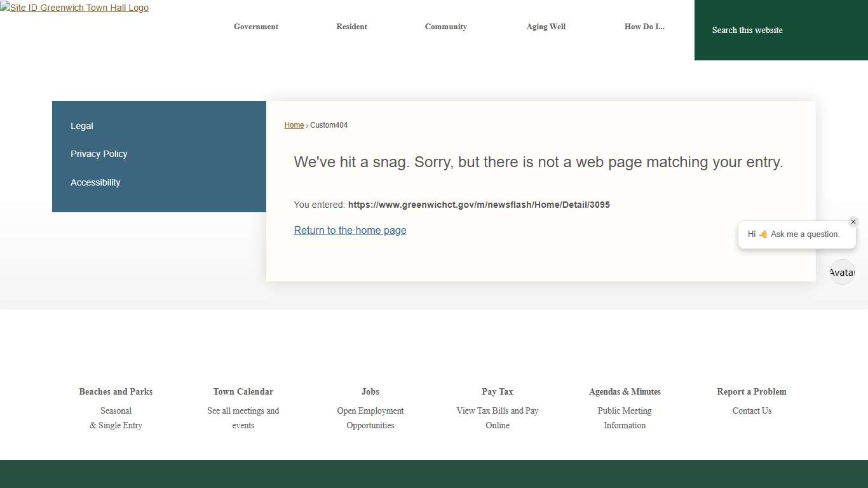The height and width of the screenshot is (488, 868).
Task: Open the chat Avatar icon
Action: [842, 272]
